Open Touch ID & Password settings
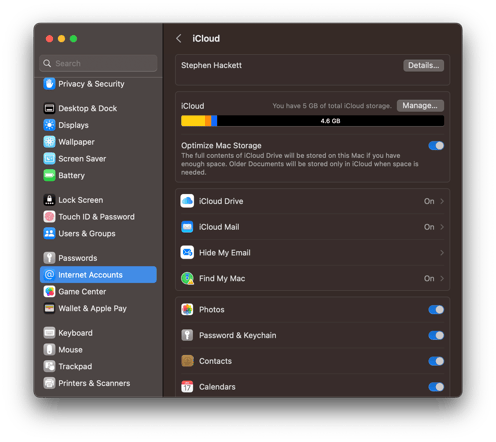 [x=98, y=217]
